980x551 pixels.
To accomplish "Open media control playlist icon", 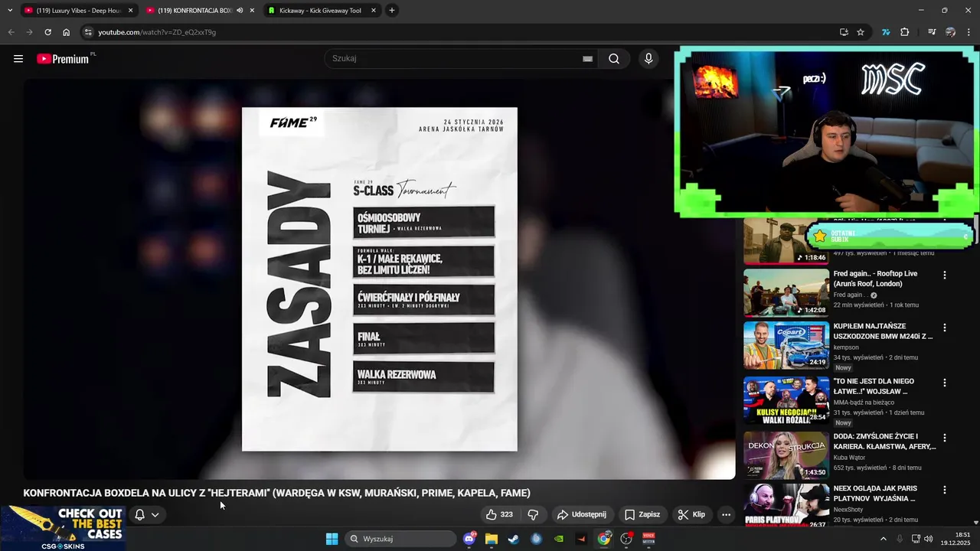I will point(932,32).
